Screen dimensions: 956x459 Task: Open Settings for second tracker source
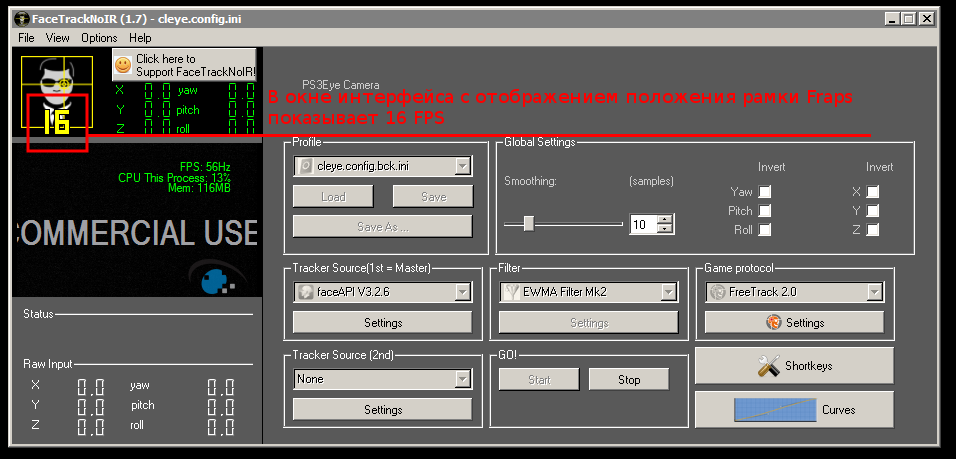(x=383, y=410)
